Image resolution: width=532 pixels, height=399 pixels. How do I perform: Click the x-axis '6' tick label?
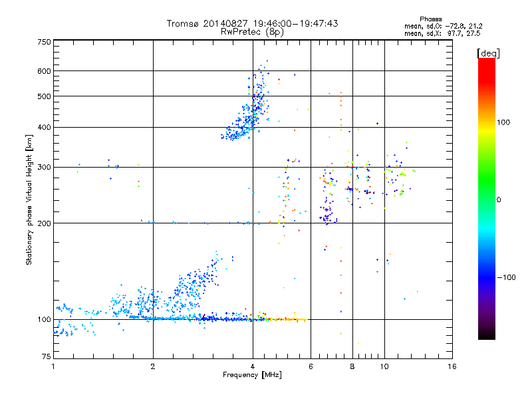point(311,366)
